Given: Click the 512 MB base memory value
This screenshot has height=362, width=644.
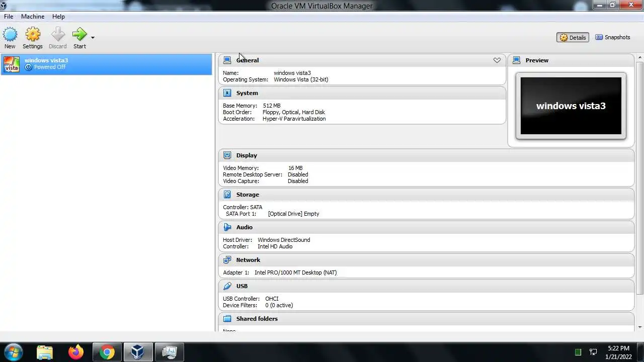Looking at the screenshot, I should click(272, 106).
